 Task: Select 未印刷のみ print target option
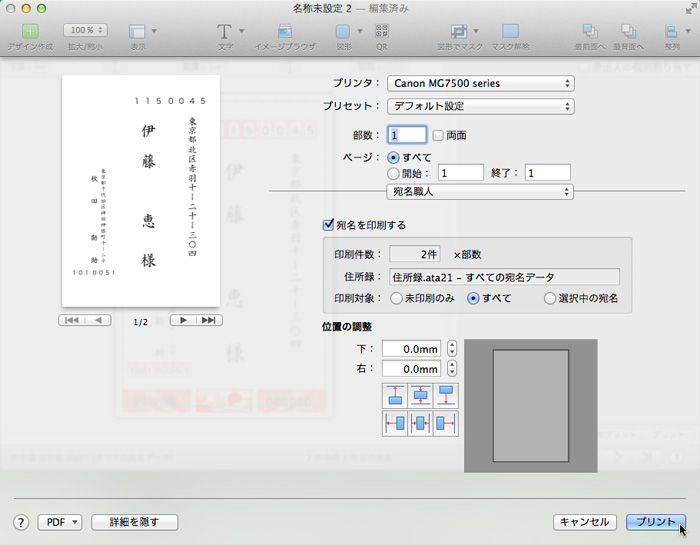pos(396,298)
